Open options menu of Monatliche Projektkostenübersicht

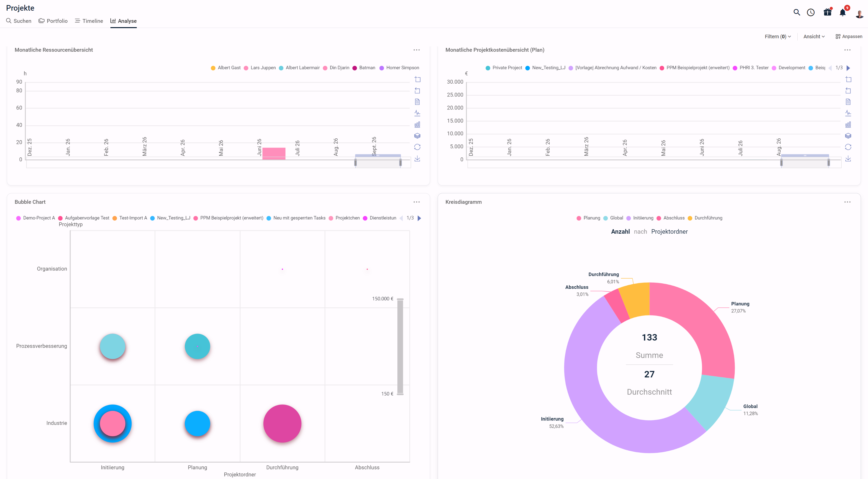(847, 50)
